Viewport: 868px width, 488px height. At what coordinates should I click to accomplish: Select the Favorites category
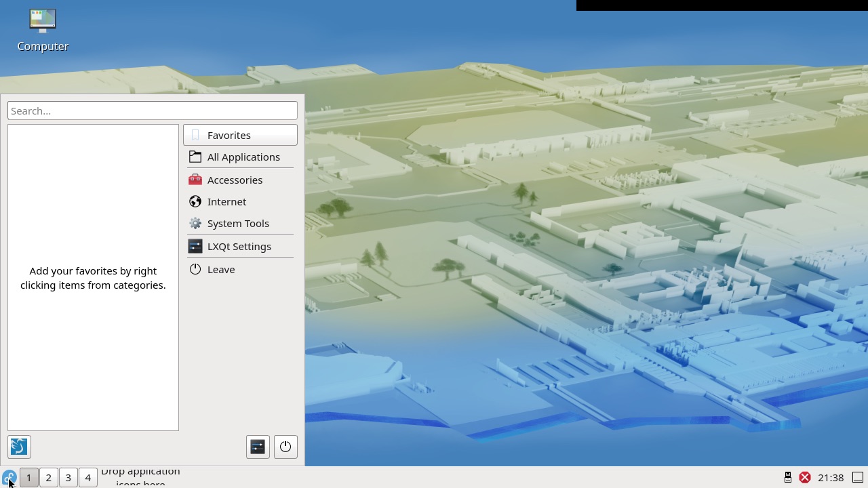coord(240,135)
